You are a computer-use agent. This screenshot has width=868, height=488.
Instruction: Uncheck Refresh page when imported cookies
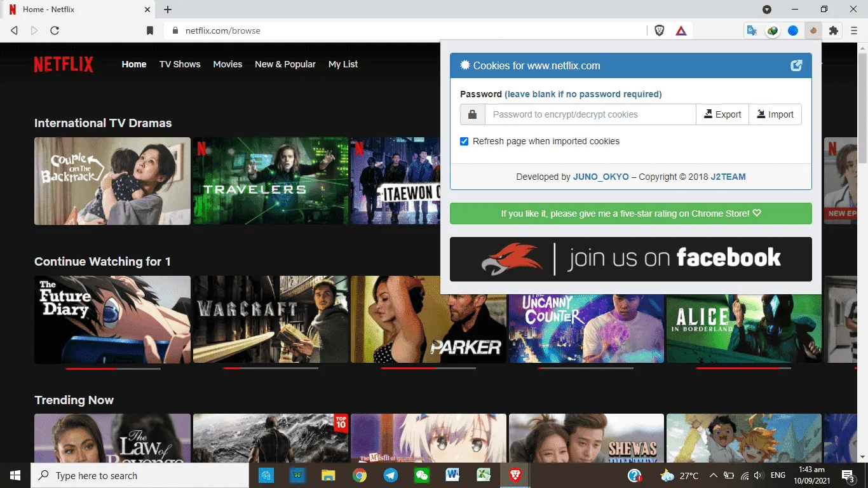[x=465, y=141]
